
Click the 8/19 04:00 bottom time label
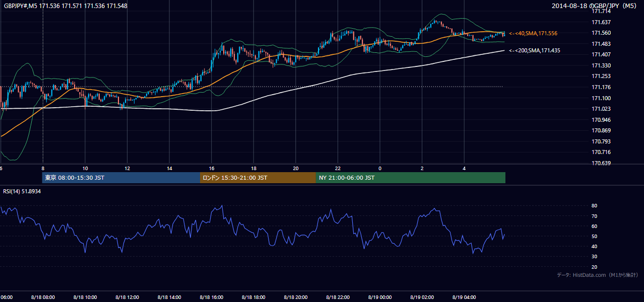tap(464, 297)
